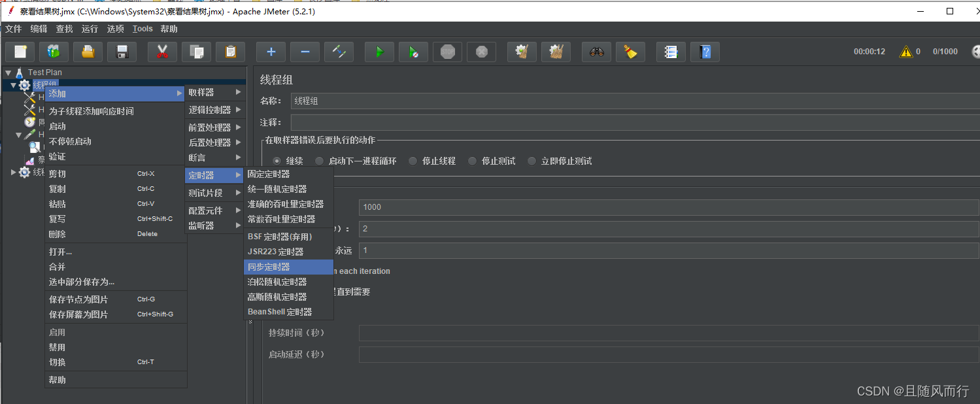Expand the 前置处理器 submenu

pyautogui.click(x=214, y=127)
